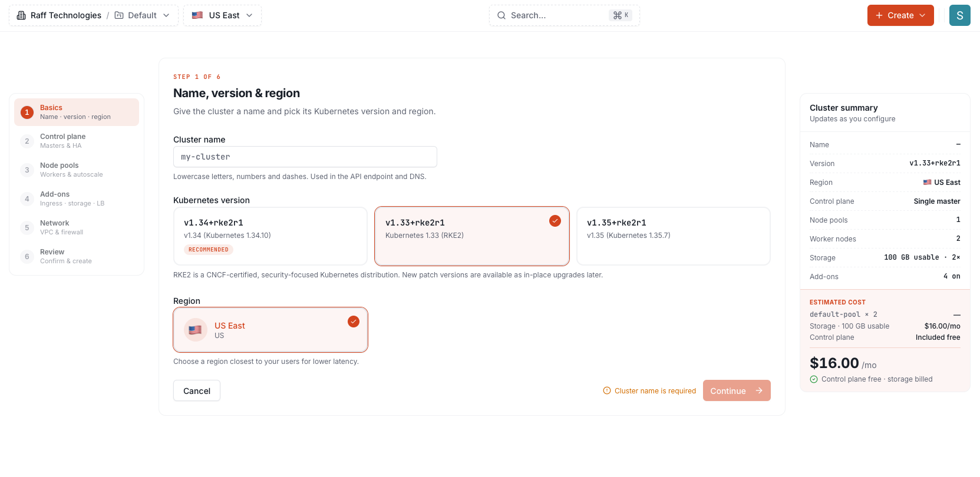Click the search magnifier icon
Viewport: 980px width, 477px height.
(501, 15)
